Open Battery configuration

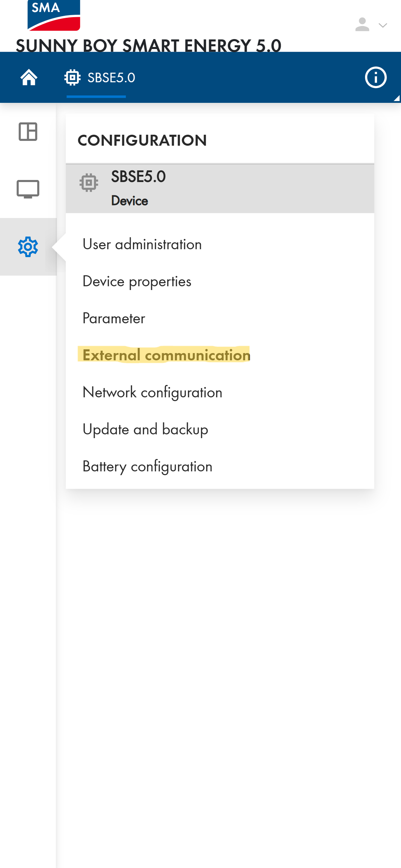click(148, 467)
